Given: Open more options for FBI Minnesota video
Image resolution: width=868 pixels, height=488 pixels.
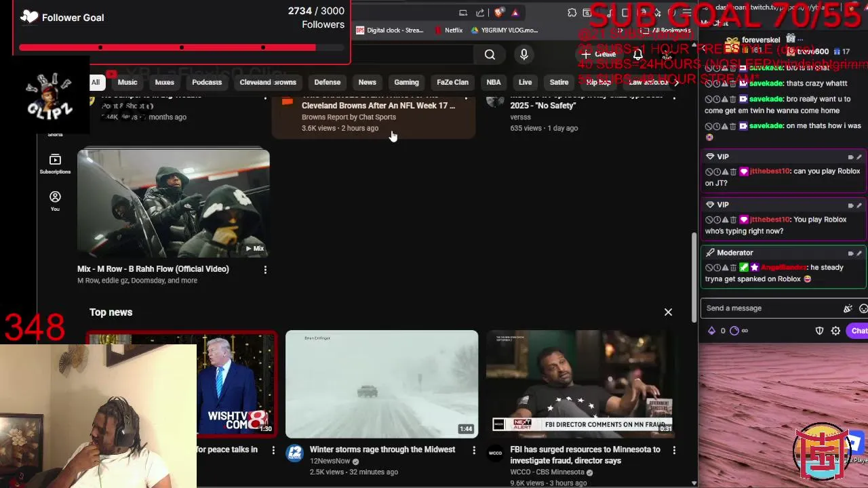Looking at the screenshot, I should point(674,450).
